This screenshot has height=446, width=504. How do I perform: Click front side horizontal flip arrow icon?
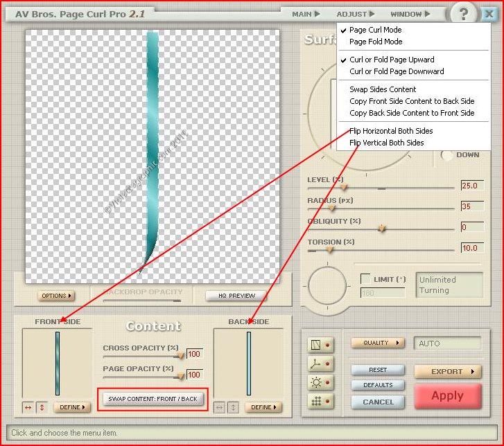pos(28,407)
